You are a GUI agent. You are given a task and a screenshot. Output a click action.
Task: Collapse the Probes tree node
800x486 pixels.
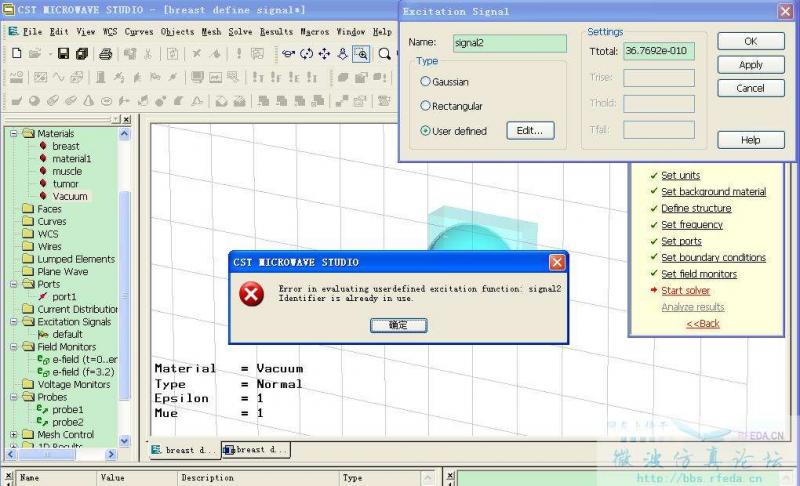click(x=13, y=397)
